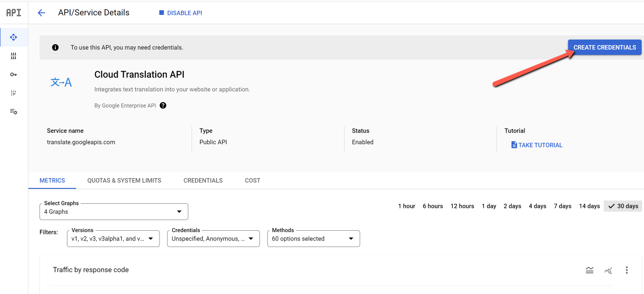This screenshot has height=294, width=644.
Task: Click the Cloud Translation API heading
Action: pos(139,74)
